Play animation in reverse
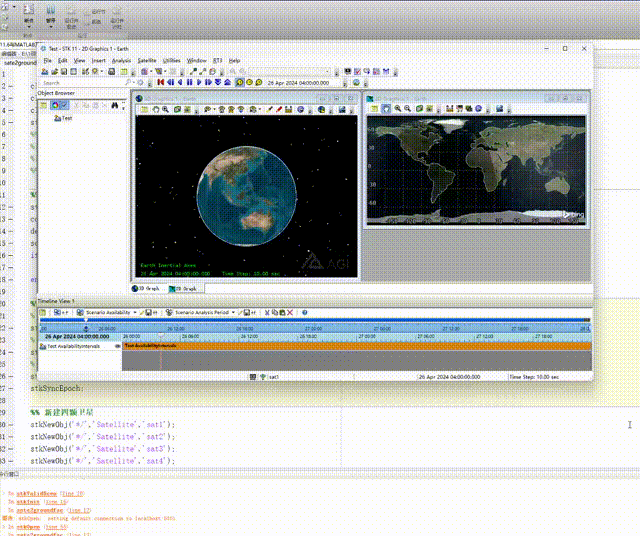Screen dimensions: 640x536 [x=180, y=82]
